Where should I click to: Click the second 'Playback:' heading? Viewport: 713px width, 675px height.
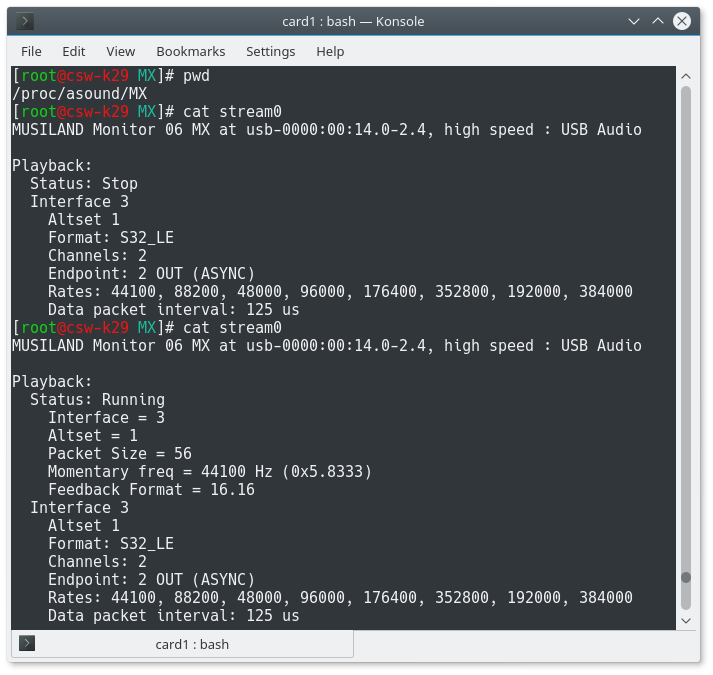coord(52,382)
